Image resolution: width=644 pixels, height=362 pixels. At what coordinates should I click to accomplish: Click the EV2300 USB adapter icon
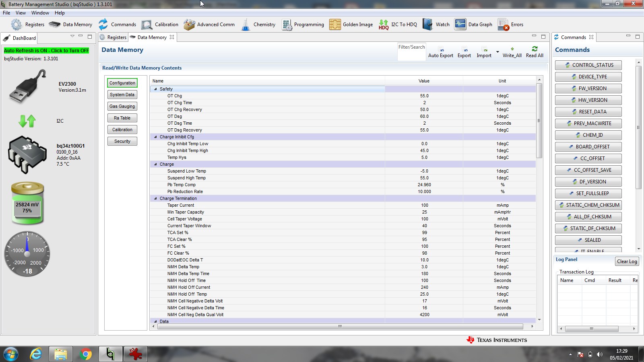(x=27, y=86)
